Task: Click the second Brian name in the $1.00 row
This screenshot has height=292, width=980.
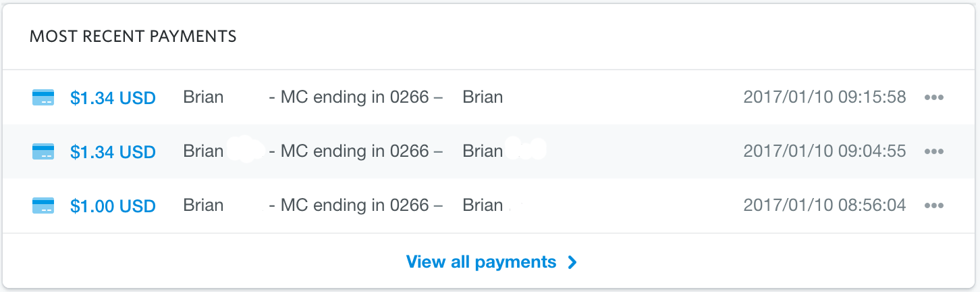Action: coord(483,205)
